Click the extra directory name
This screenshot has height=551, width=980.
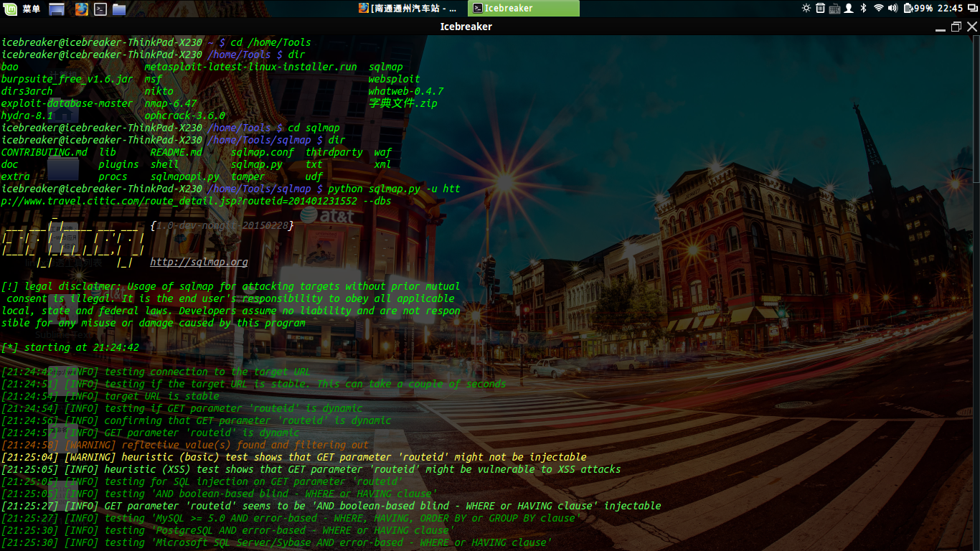point(16,176)
